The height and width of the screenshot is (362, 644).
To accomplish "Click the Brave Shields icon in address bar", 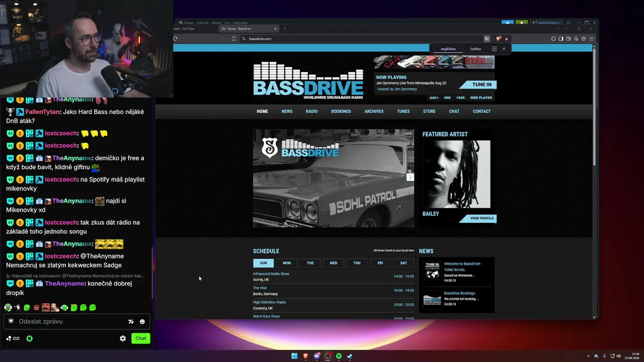I will click(x=498, y=39).
